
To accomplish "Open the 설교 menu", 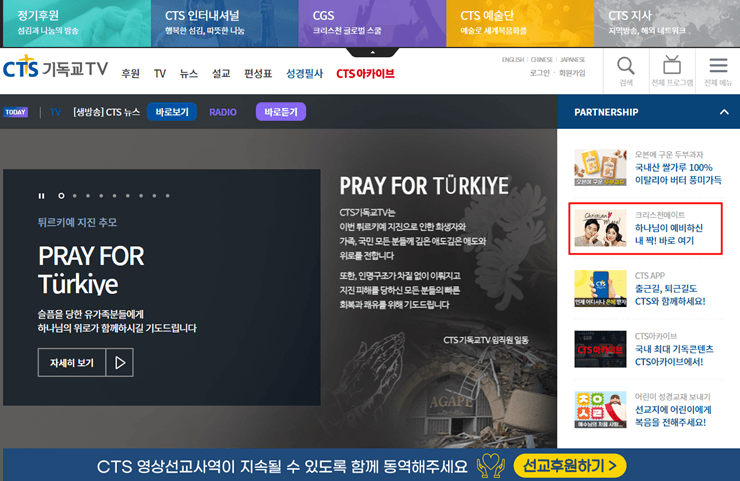I will [x=221, y=74].
